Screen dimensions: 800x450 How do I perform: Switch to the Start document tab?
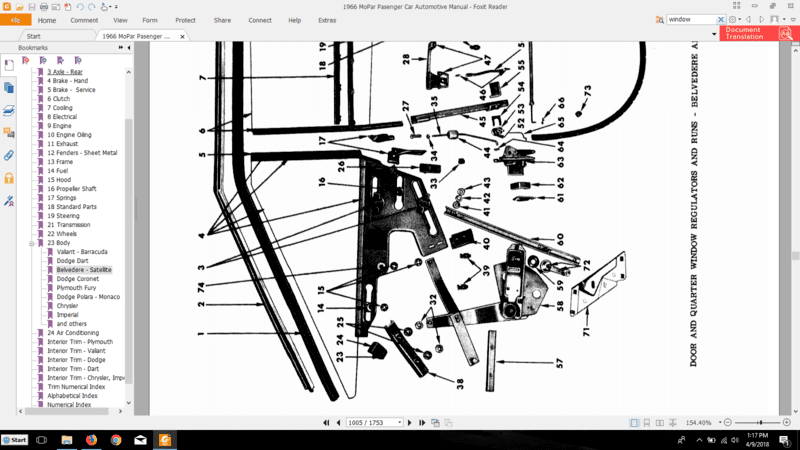click(x=34, y=36)
